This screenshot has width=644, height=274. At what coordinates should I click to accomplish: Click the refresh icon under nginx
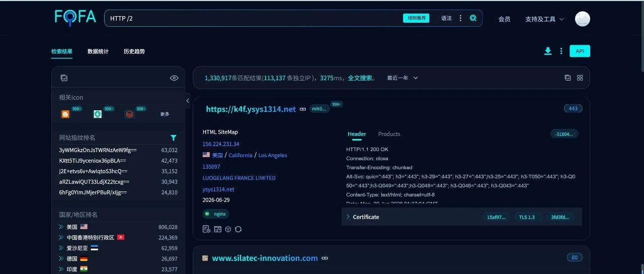(238, 229)
